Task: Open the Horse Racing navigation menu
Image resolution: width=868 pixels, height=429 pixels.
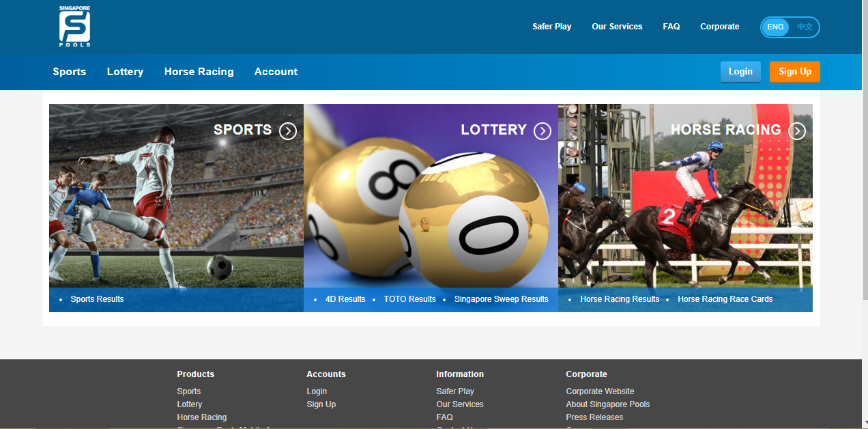Action: tap(199, 72)
